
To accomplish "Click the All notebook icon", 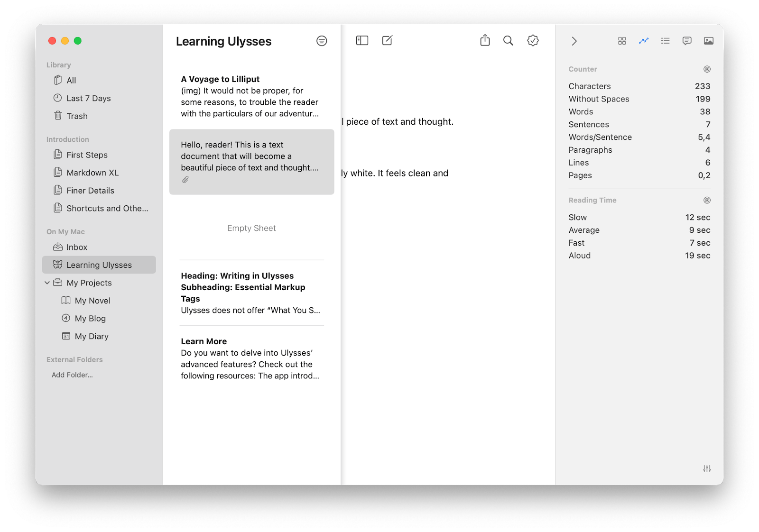I will coord(58,80).
